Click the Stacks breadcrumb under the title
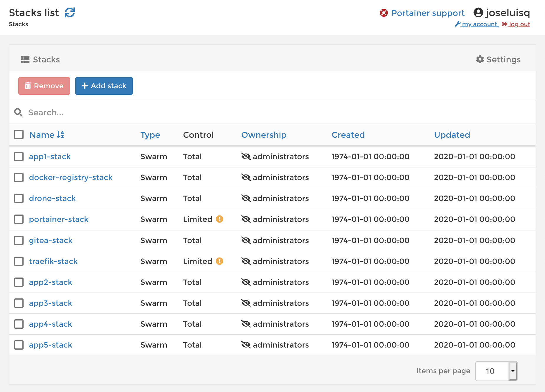Viewport: 545px width, 392px height. pyautogui.click(x=18, y=24)
